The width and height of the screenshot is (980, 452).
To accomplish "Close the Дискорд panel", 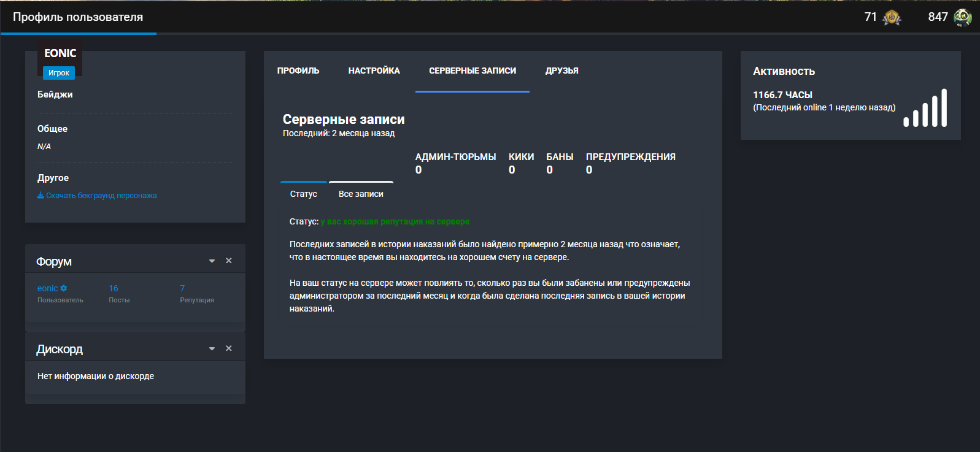I will pos(229,348).
